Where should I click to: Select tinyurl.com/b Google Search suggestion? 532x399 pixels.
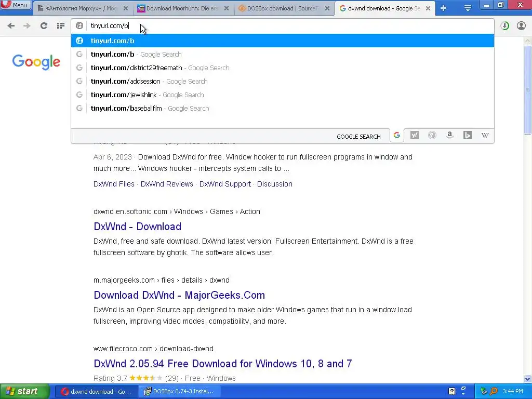(x=282, y=54)
